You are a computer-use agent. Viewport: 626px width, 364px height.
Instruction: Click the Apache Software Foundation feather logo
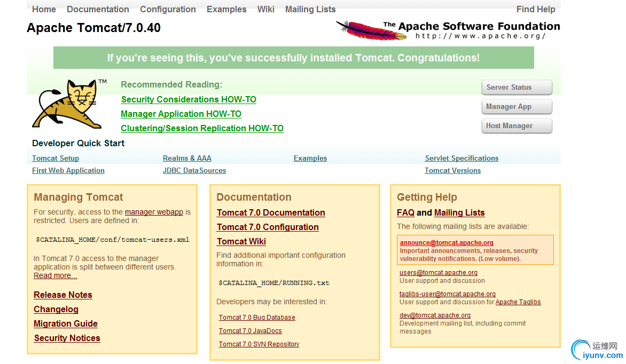tap(448, 30)
